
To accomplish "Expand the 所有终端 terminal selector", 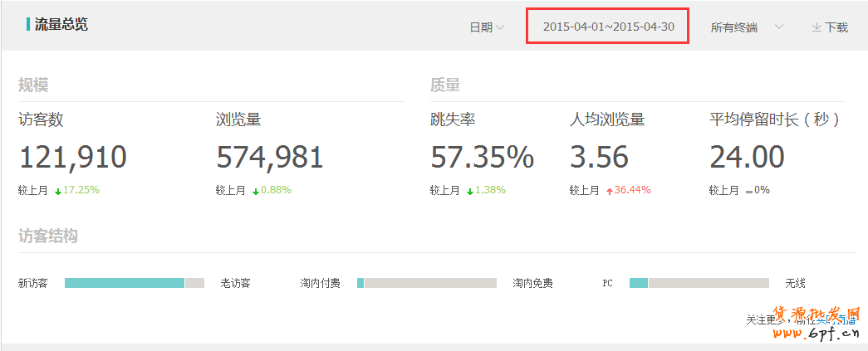I will tap(734, 27).
